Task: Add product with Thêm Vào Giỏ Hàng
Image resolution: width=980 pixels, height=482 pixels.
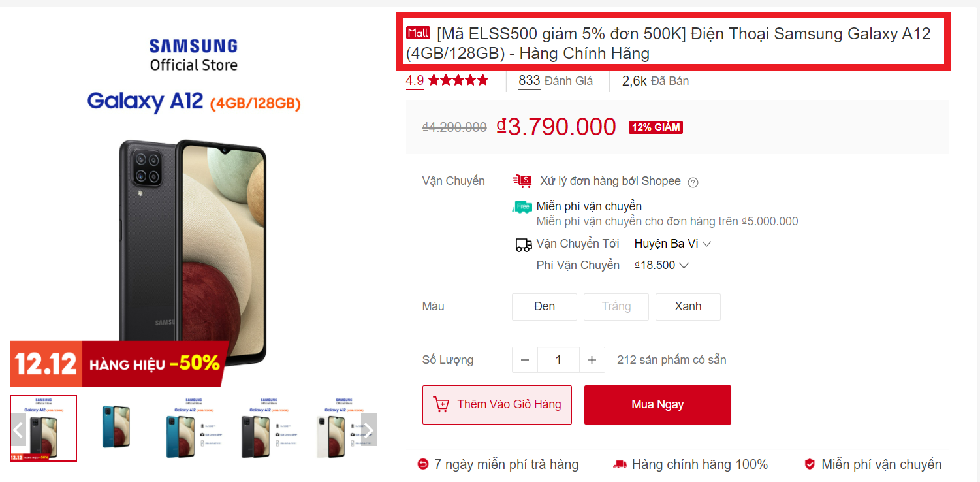Action: (x=497, y=405)
